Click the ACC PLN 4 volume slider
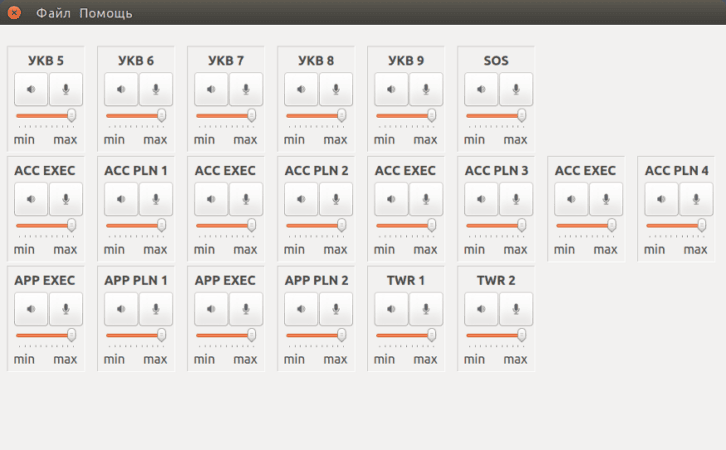 click(676, 225)
